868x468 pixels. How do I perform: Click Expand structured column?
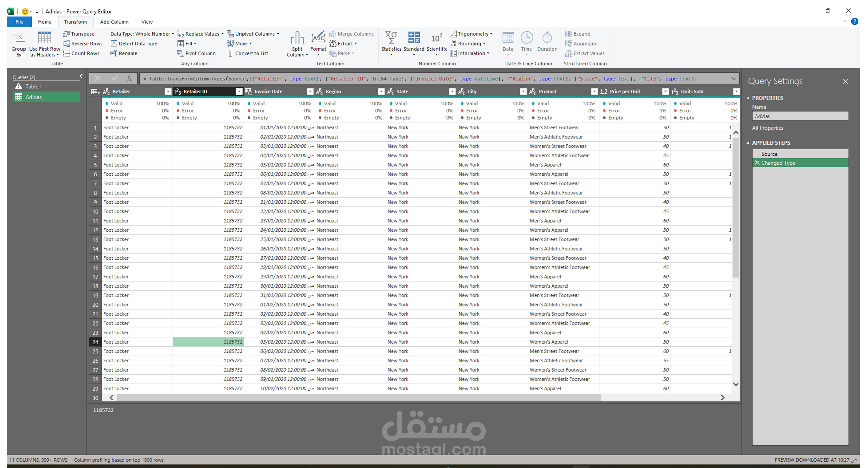pos(578,34)
